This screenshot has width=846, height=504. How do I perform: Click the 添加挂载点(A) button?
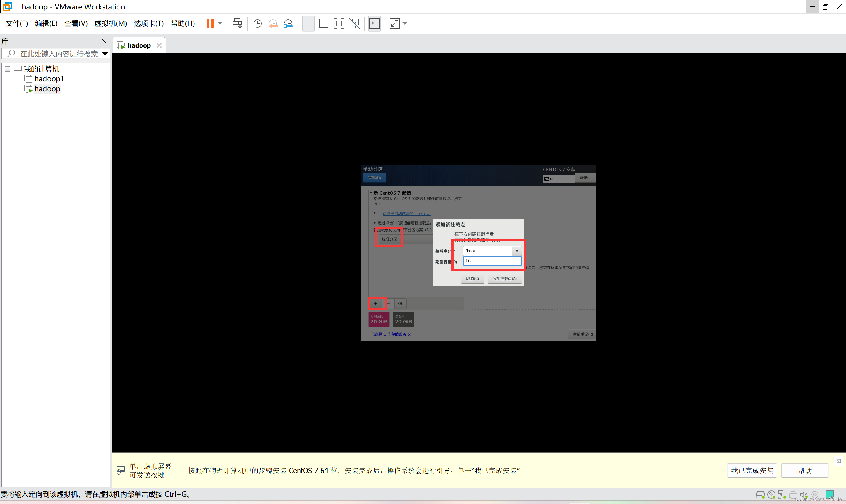pos(505,279)
